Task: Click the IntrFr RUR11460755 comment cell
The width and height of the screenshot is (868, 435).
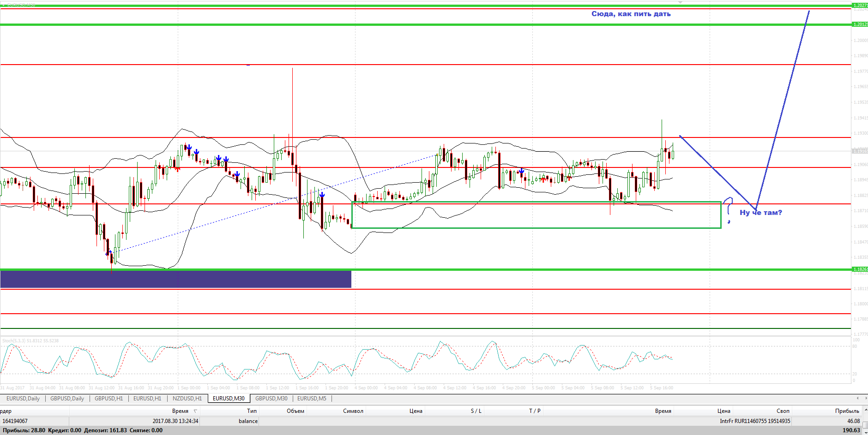Action: tap(755, 421)
